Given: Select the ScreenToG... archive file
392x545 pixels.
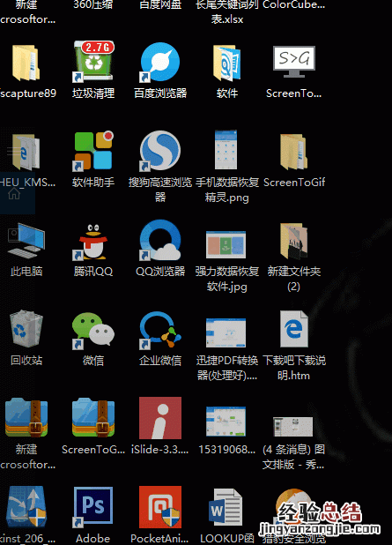Looking at the screenshot, I should (x=93, y=417).
